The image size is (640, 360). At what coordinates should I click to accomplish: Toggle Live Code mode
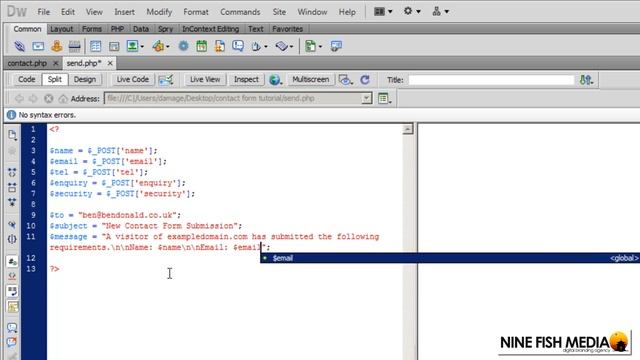[133, 79]
